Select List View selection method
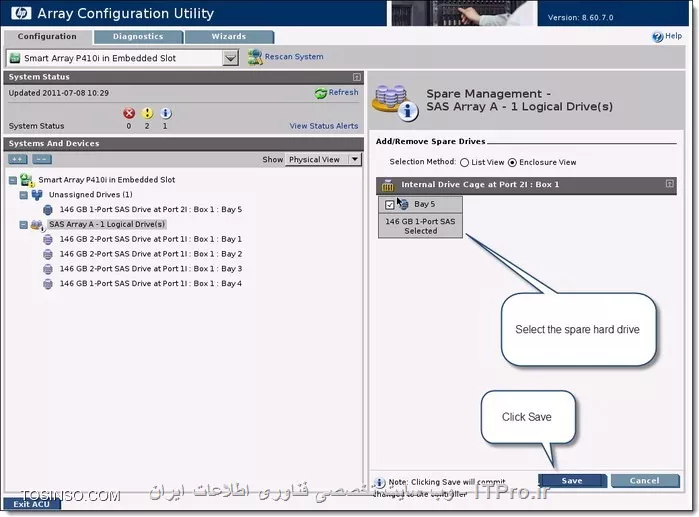This screenshot has width=699, height=517. [x=464, y=163]
